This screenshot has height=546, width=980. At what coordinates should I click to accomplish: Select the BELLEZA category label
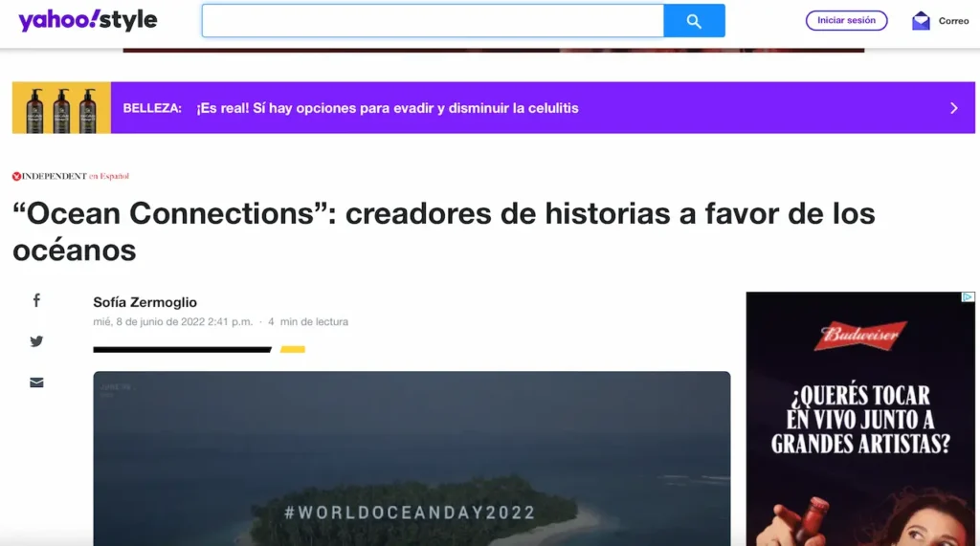click(x=152, y=108)
